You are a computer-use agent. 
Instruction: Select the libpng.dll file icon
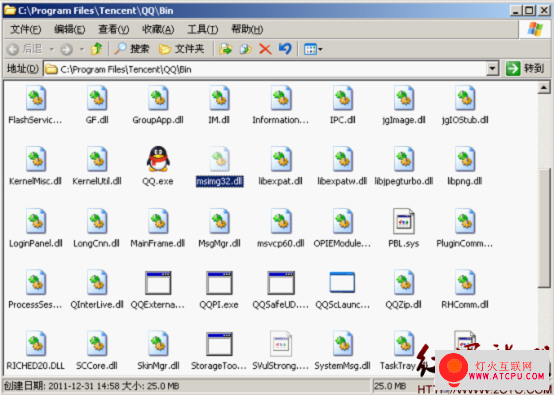tap(465, 159)
